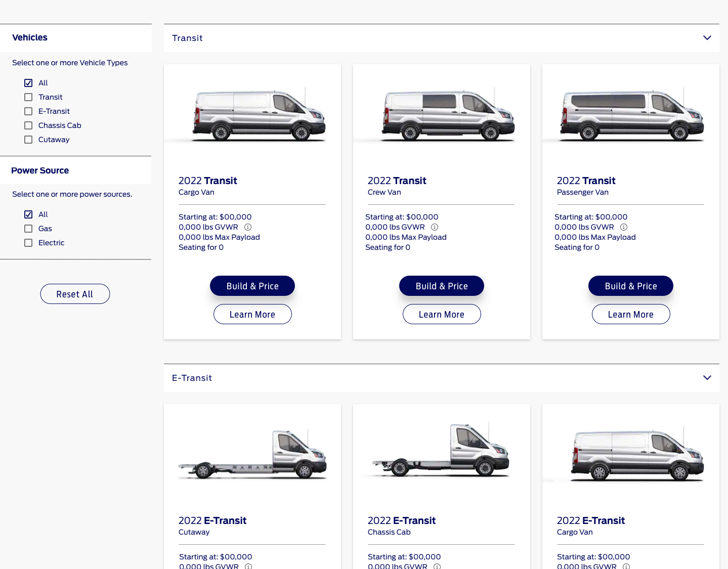This screenshot has width=728, height=569.
Task: Check the Chassis Cab vehicle type
Action: tap(28, 125)
